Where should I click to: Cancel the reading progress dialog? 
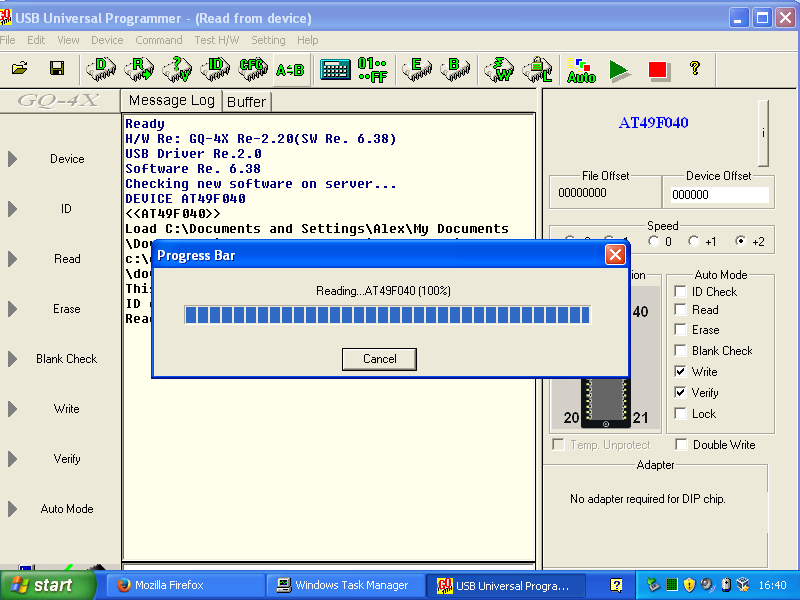pos(379,359)
